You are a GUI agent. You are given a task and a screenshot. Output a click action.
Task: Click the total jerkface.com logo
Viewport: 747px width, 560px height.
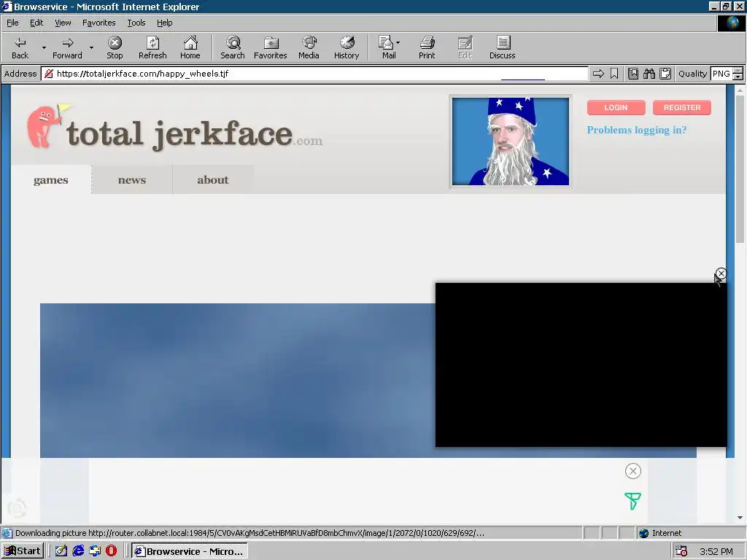pos(175,128)
